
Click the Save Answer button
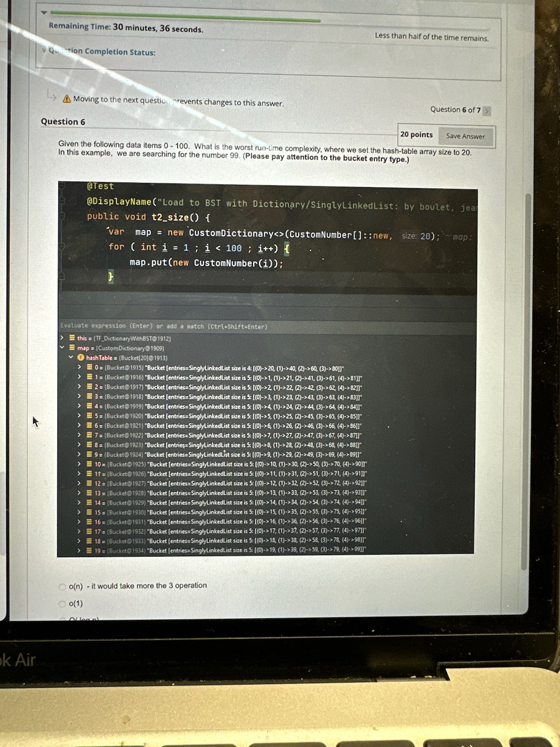[465, 136]
